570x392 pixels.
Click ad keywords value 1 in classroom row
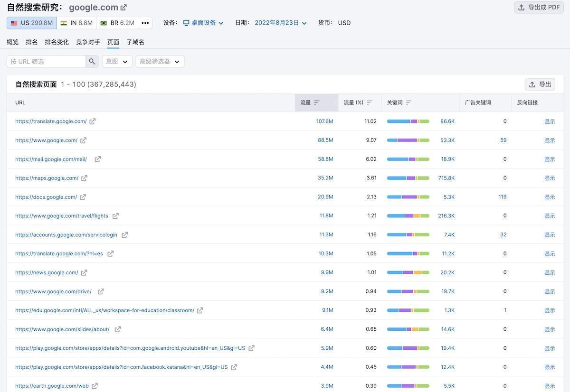pyautogui.click(x=505, y=310)
